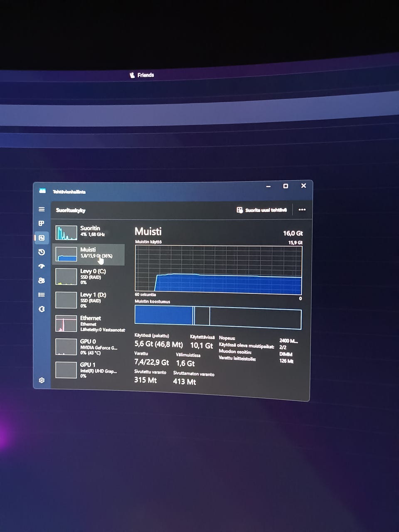Select the Performance page icon
The width and height of the screenshot is (399, 532).
click(42, 238)
